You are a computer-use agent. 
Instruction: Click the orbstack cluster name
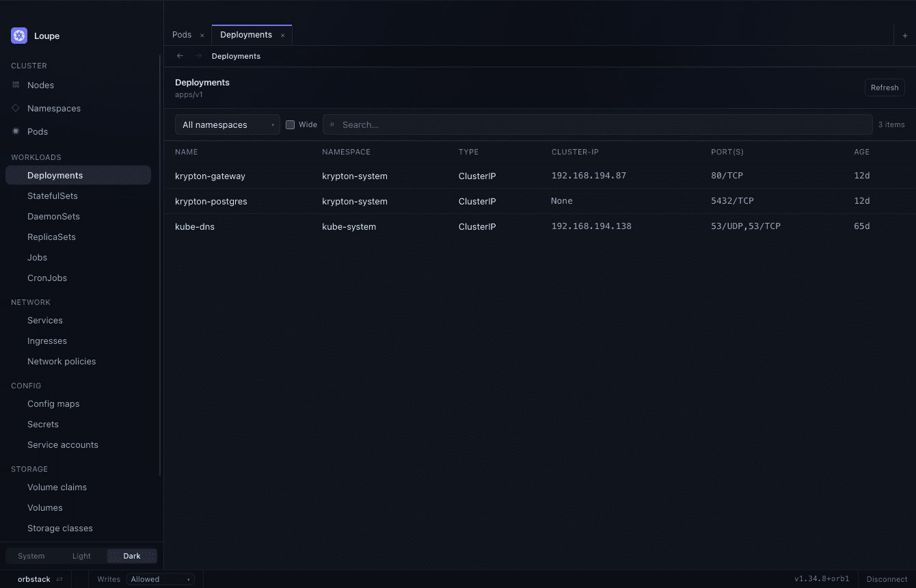coord(34,579)
